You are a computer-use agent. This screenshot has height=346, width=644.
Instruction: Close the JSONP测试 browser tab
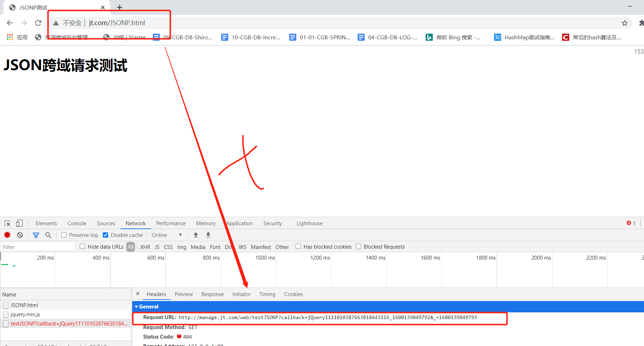(103, 7)
